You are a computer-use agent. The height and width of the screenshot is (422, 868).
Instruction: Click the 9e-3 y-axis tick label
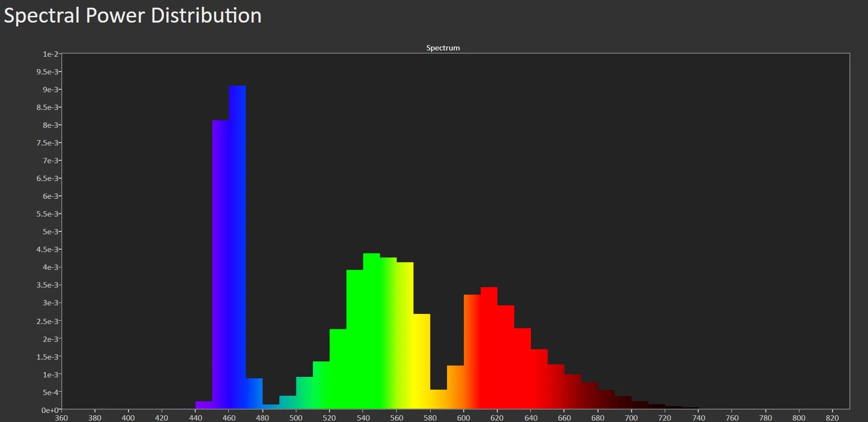[50, 90]
